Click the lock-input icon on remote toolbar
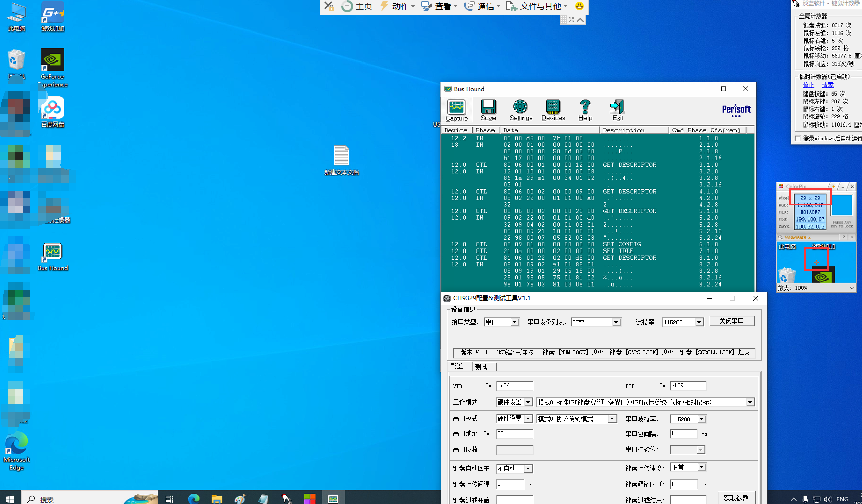 pos(329,6)
